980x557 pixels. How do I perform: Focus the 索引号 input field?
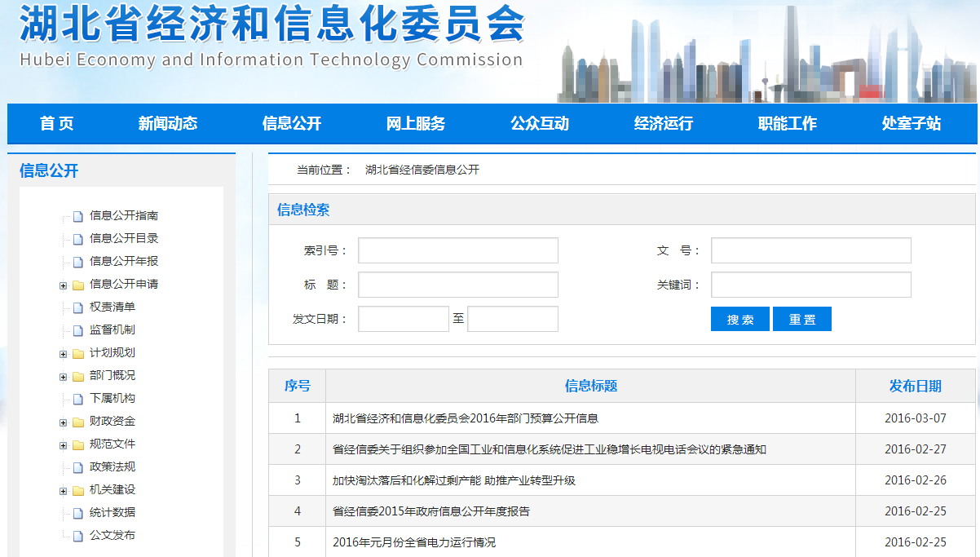pos(457,250)
